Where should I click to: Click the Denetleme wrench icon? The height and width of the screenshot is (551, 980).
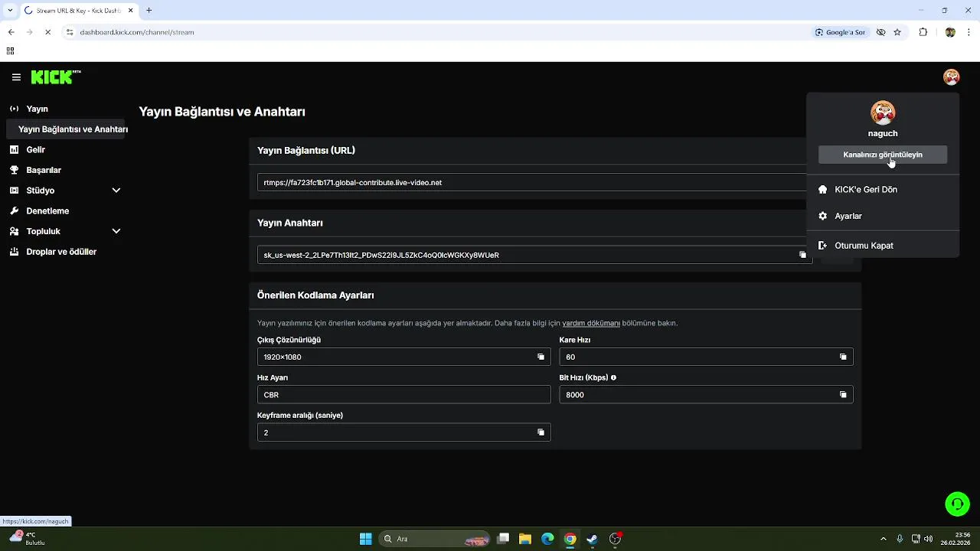click(x=14, y=210)
